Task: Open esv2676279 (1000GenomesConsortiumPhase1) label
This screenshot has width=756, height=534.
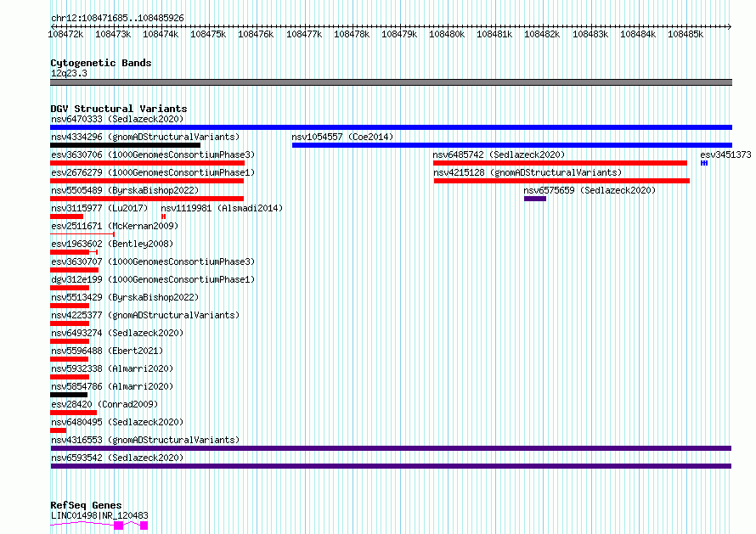Action: [x=153, y=172]
